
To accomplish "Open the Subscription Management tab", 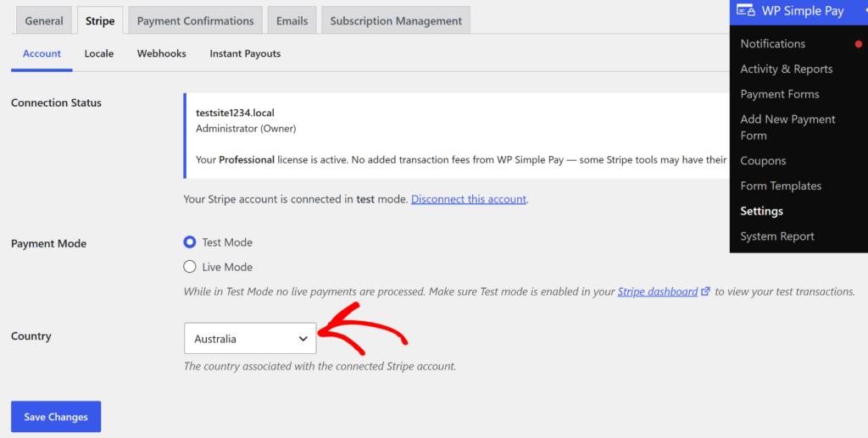I will coord(396,20).
